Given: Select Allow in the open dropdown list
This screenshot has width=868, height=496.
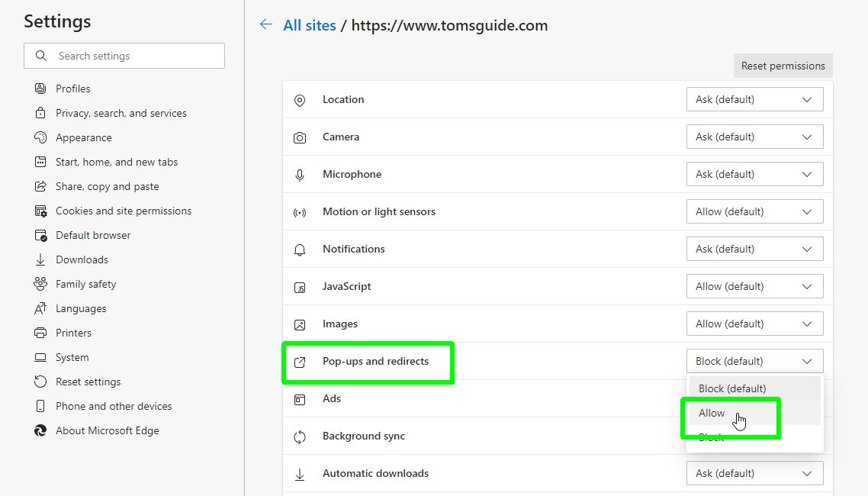Looking at the screenshot, I should [711, 413].
